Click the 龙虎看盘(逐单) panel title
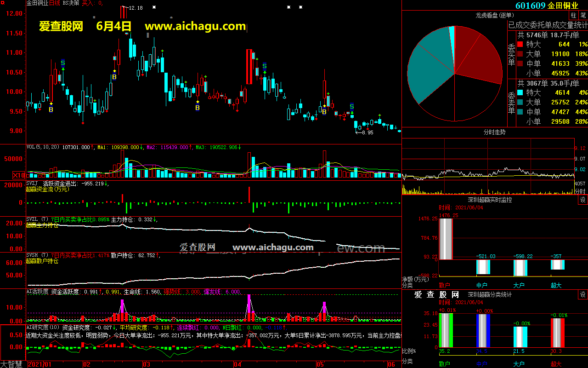This screenshot has width=588, height=368. pyautogui.click(x=494, y=16)
